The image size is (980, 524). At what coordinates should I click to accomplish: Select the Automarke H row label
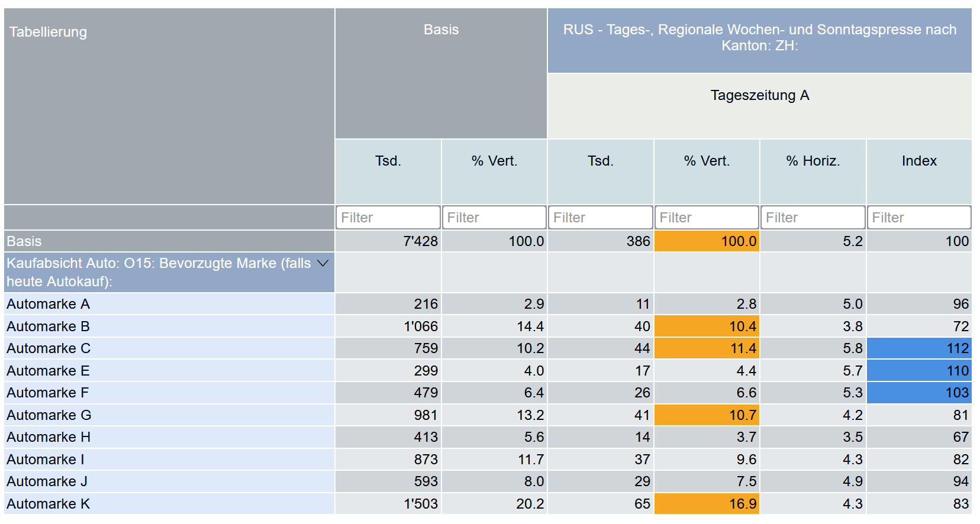click(x=49, y=437)
